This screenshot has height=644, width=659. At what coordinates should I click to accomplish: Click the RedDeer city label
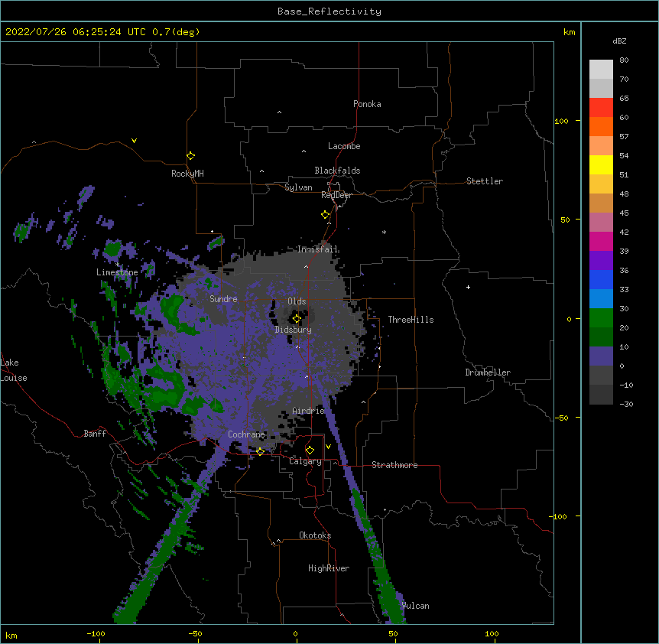[x=336, y=195]
